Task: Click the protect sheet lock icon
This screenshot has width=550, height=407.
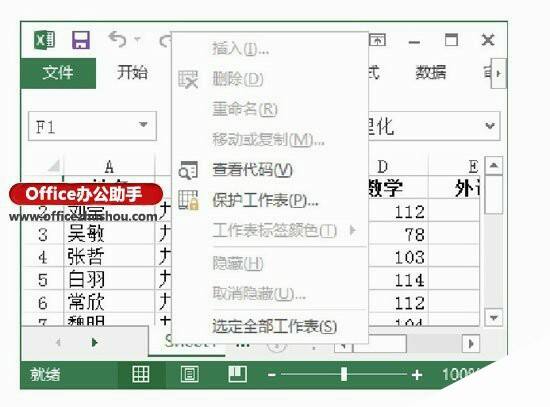Action: tap(188, 200)
